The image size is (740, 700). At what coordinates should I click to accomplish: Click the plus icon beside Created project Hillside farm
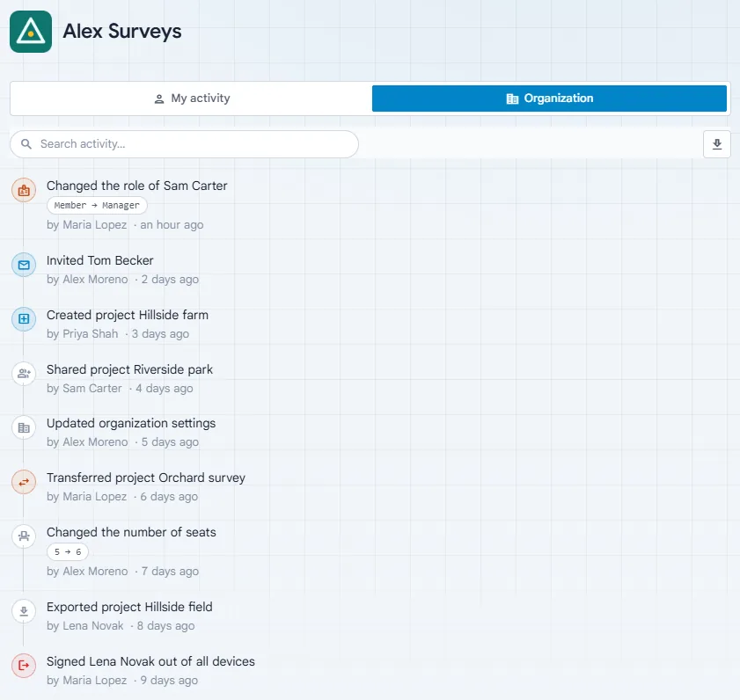click(x=24, y=319)
